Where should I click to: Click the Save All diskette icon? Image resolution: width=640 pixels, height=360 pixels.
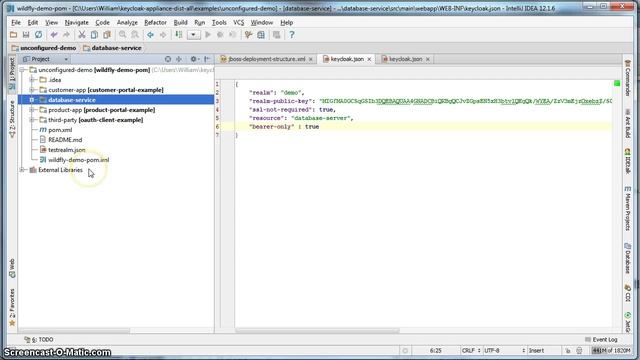coord(26,35)
